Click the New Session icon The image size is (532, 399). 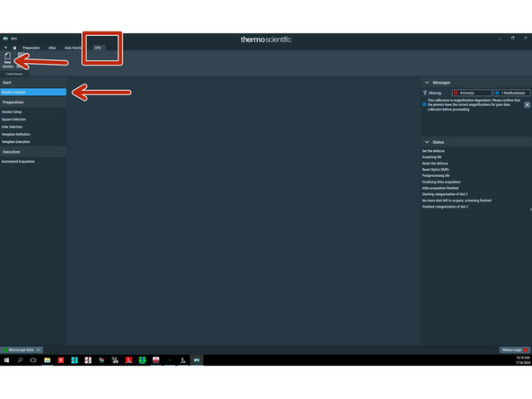click(7, 60)
